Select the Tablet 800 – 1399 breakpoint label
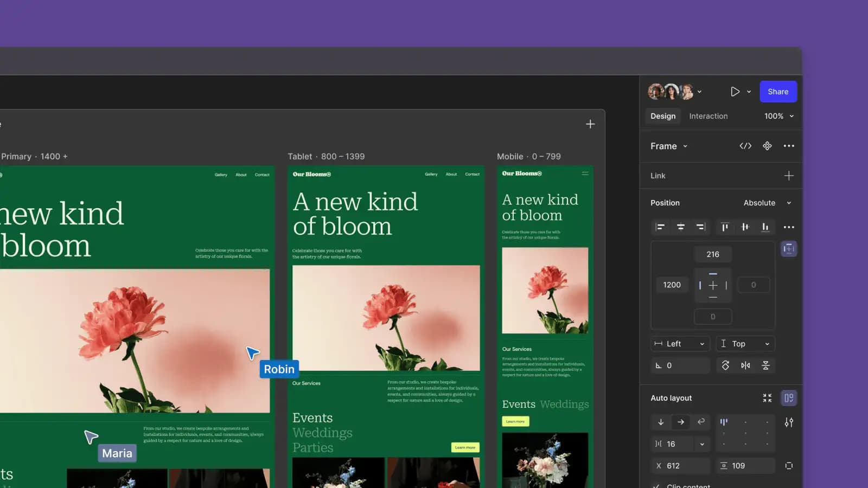The width and height of the screenshot is (868, 488). 326,156
